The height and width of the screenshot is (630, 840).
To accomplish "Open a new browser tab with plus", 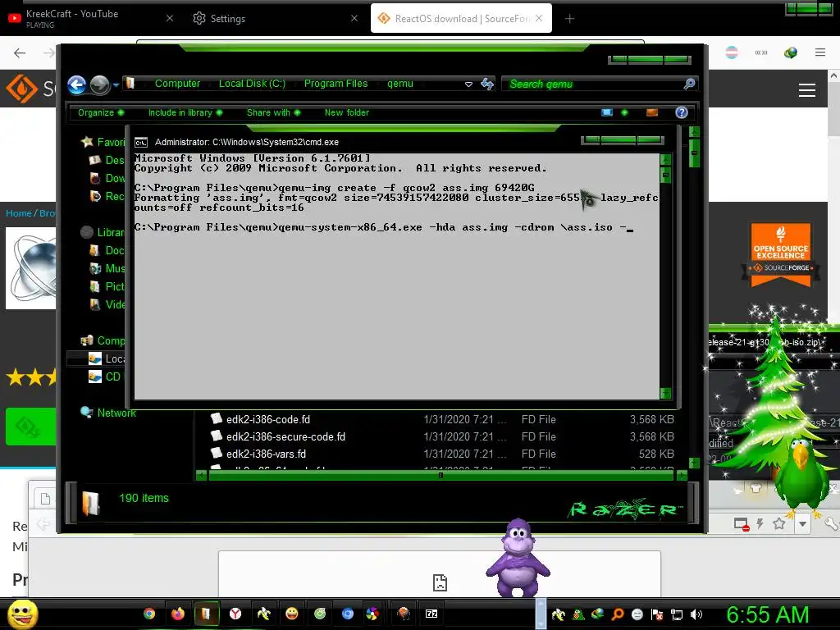I will [x=569, y=19].
